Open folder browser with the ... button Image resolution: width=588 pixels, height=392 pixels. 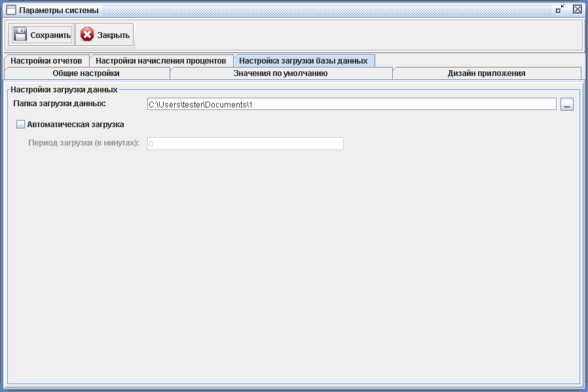(567, 104)
